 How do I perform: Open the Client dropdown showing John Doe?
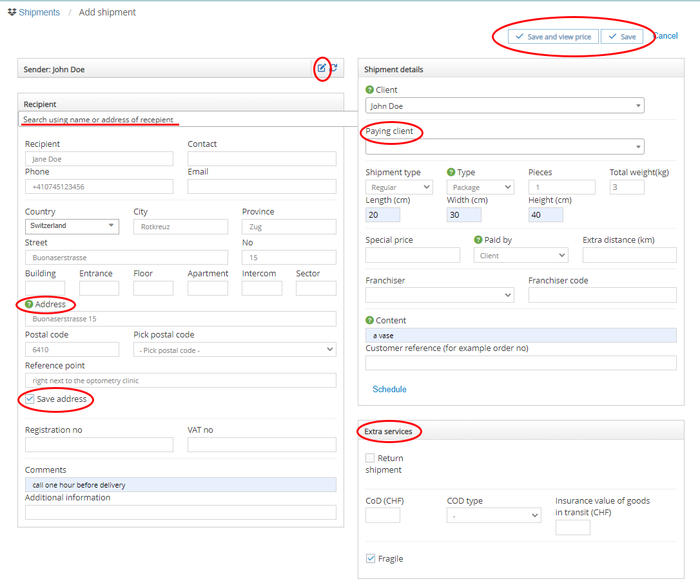(x=505, y=106)
